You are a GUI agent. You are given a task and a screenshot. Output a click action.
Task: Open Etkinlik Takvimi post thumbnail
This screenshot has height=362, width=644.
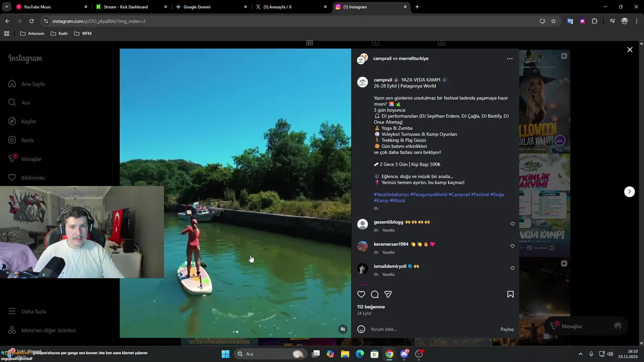tap(544, 205)
